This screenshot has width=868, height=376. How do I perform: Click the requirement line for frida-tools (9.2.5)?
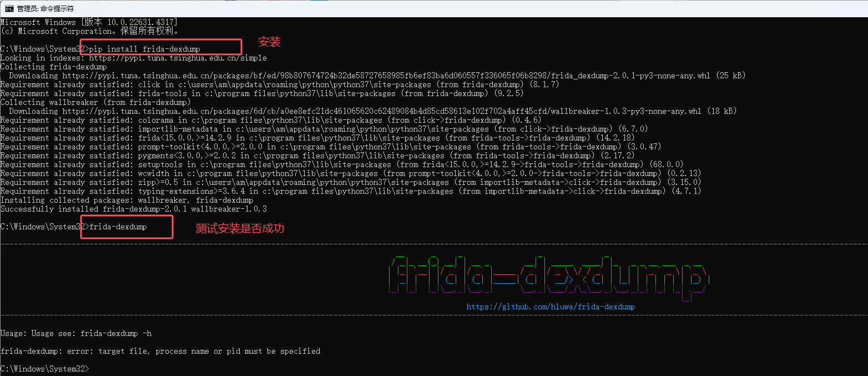(262, 93)
